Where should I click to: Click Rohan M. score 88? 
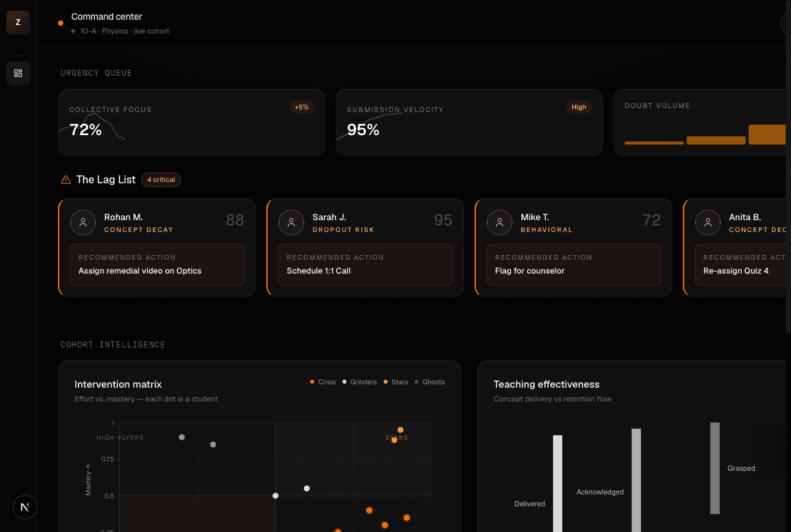point(235,220)
